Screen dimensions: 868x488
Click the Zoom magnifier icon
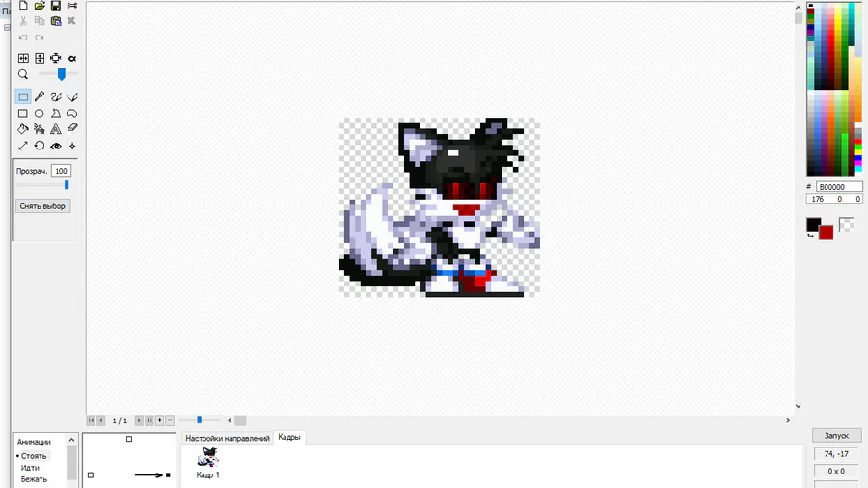pos(23,74)
